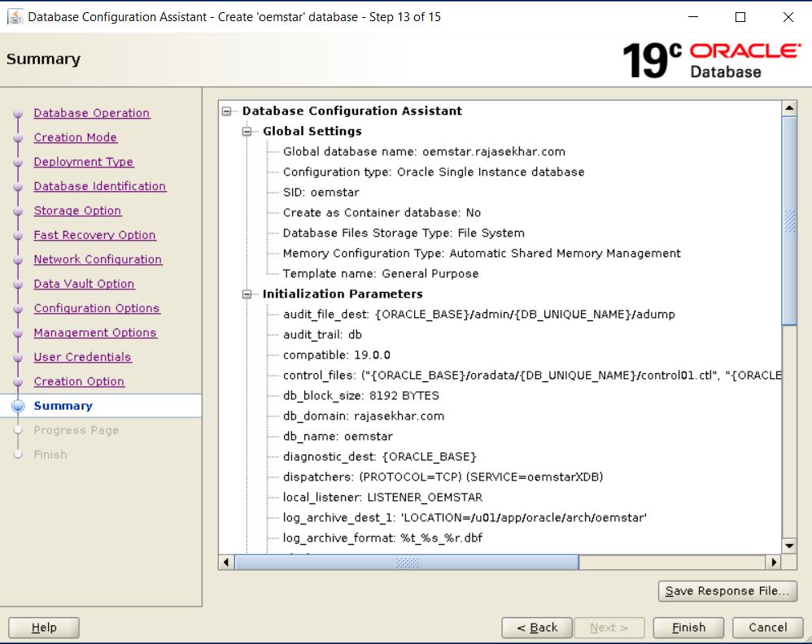Select the audit_file_dest parameter row
The height and width of the screenshot is (644, 812).
[x=479, y=314]
